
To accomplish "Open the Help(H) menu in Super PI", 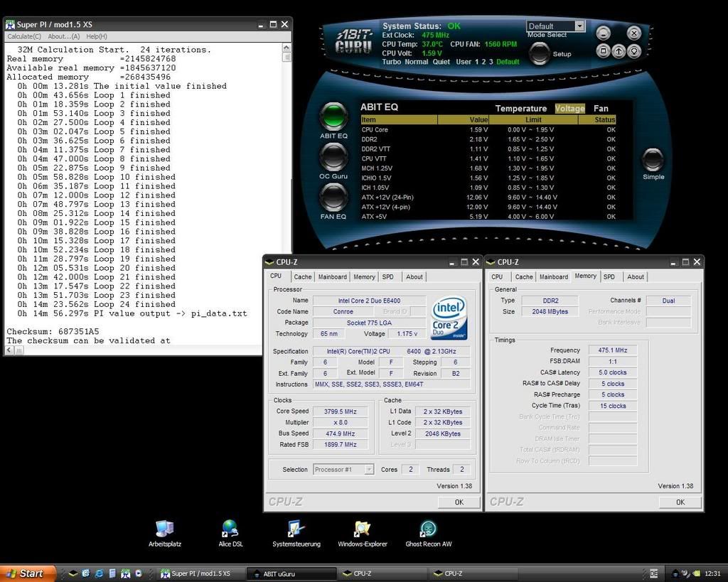I will click(97, 36).
